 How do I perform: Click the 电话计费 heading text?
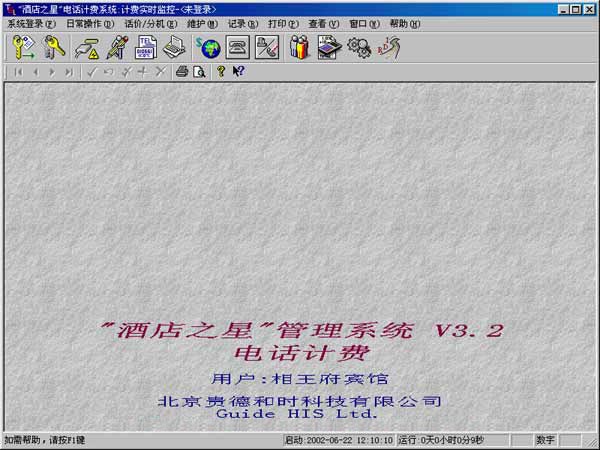[x=302, y=353]
